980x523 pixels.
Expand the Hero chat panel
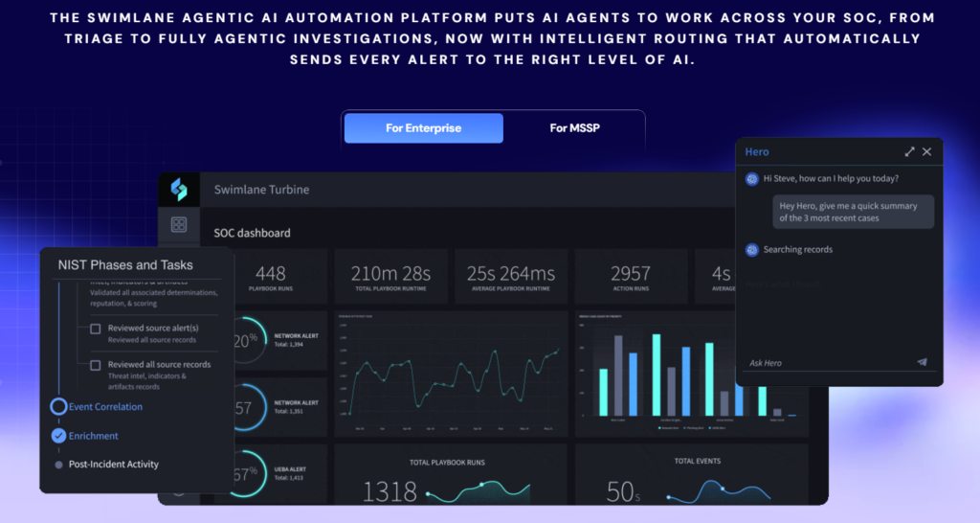(x=909, y=151)
